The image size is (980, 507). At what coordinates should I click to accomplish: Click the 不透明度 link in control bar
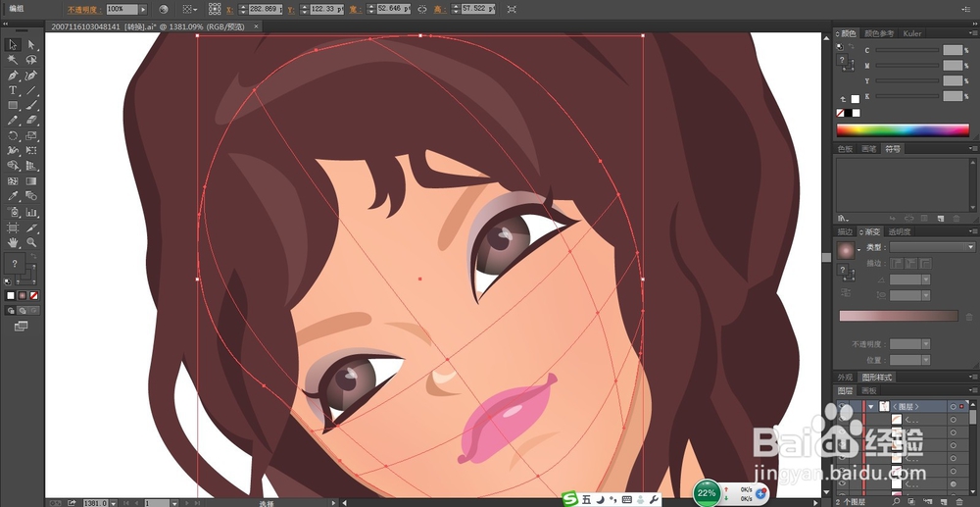pos(83,10)
